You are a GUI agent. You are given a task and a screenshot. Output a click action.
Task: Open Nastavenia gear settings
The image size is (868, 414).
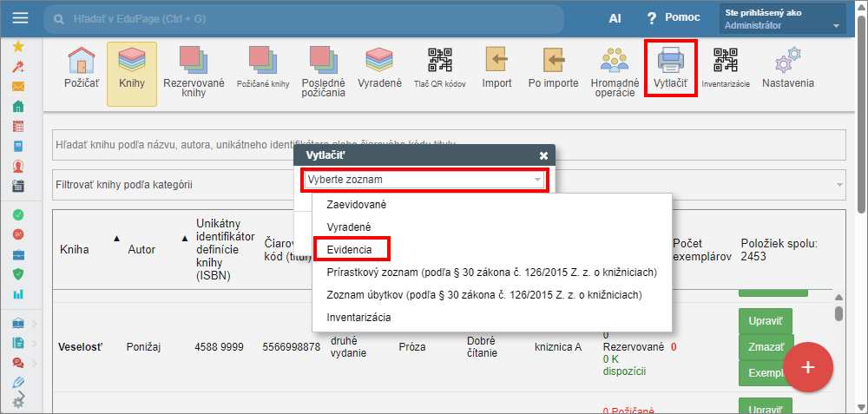(x=787, y=68)
